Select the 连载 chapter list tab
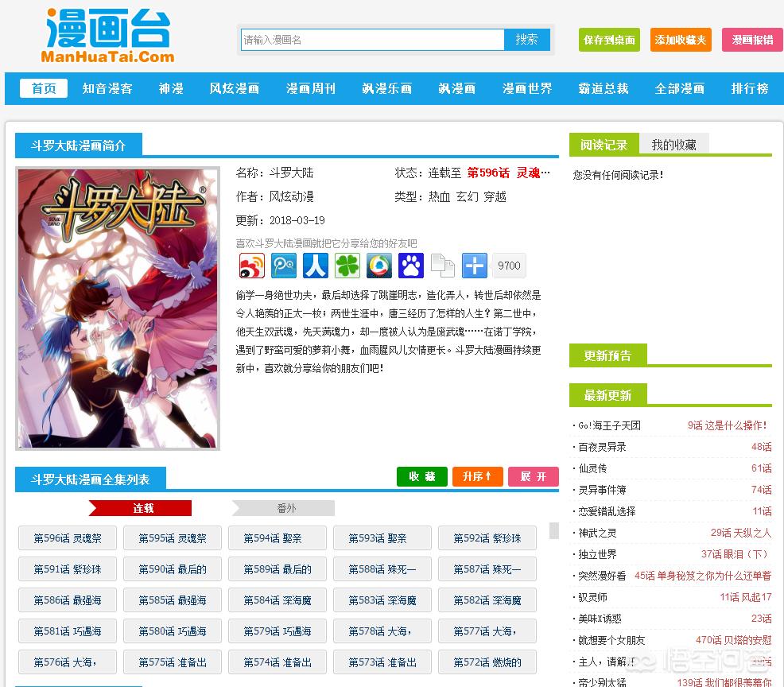Image resolution: width=784 pixels, height=687 pixels. click(x=141, y=508)
